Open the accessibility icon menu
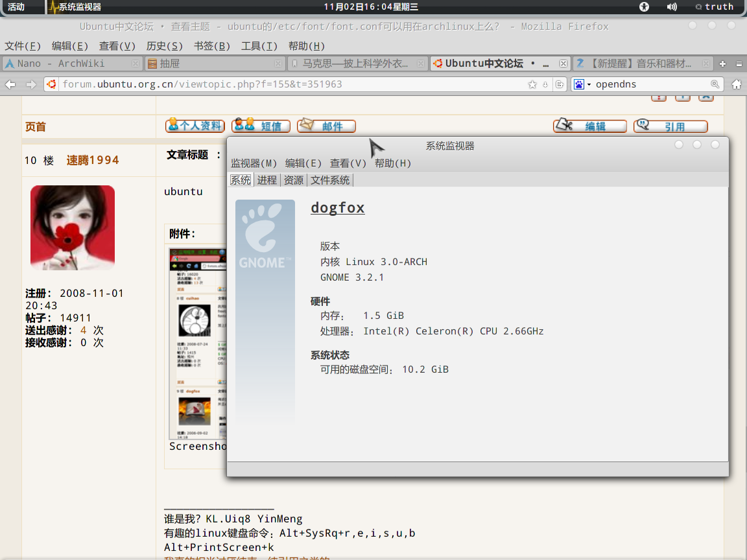Image resolution: width=747 pixels, height=560 pixels. pos(644,6)
